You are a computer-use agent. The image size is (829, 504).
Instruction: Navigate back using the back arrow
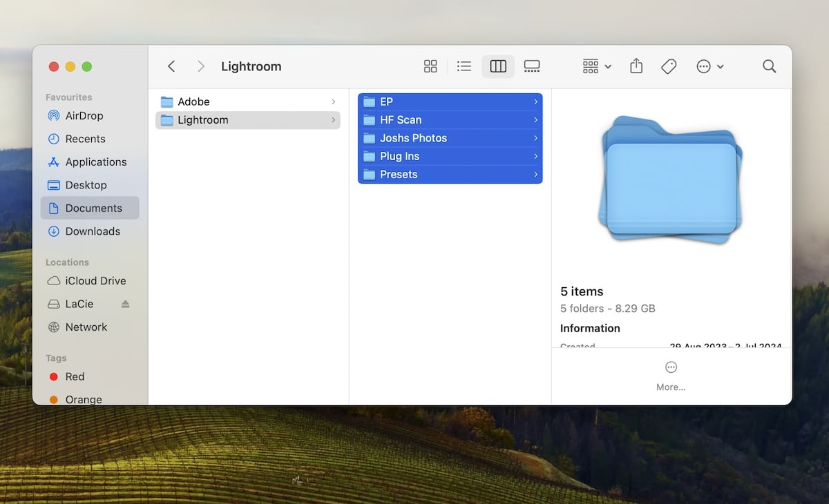pos(171,66)
